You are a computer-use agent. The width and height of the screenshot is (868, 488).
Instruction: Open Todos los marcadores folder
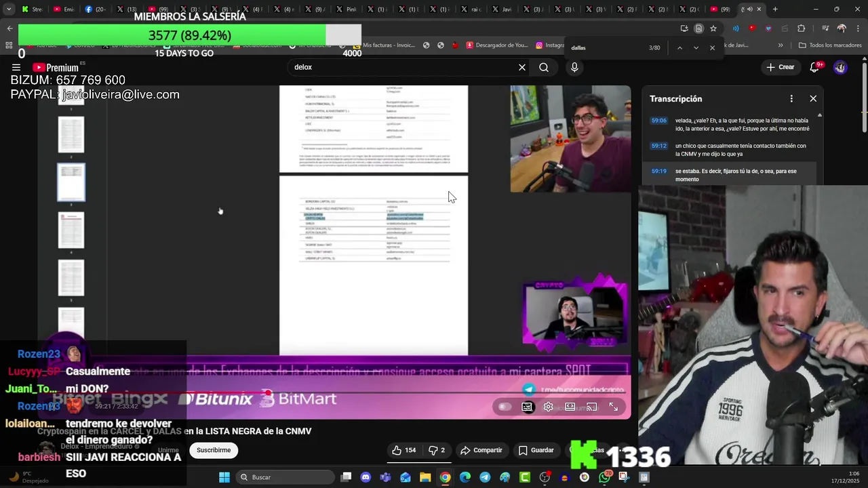(x=830, y=45)
